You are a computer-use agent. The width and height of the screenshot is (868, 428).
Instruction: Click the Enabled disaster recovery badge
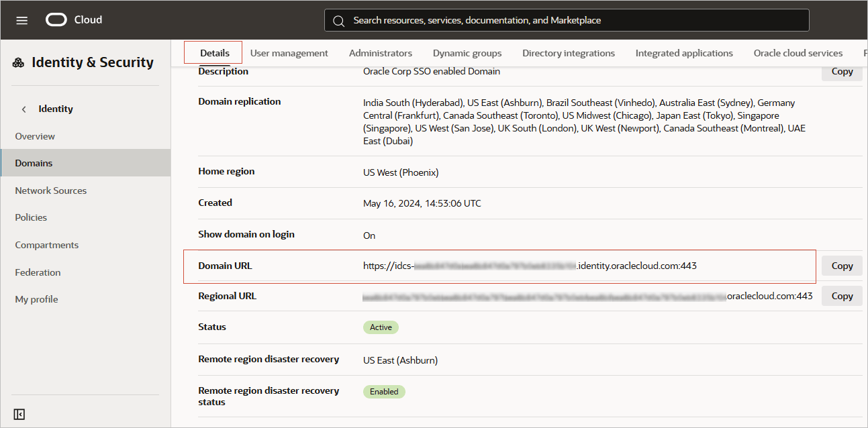click(384, 392)
